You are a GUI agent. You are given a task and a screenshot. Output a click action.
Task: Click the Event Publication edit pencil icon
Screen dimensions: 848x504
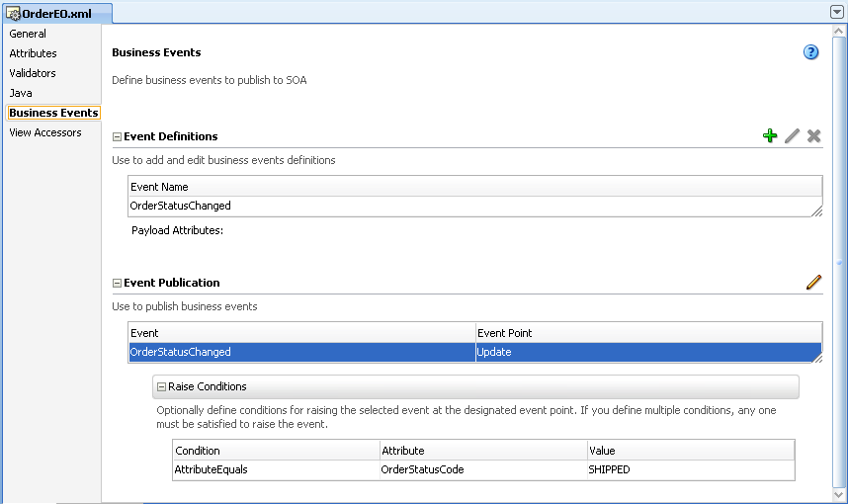(813, 283)
